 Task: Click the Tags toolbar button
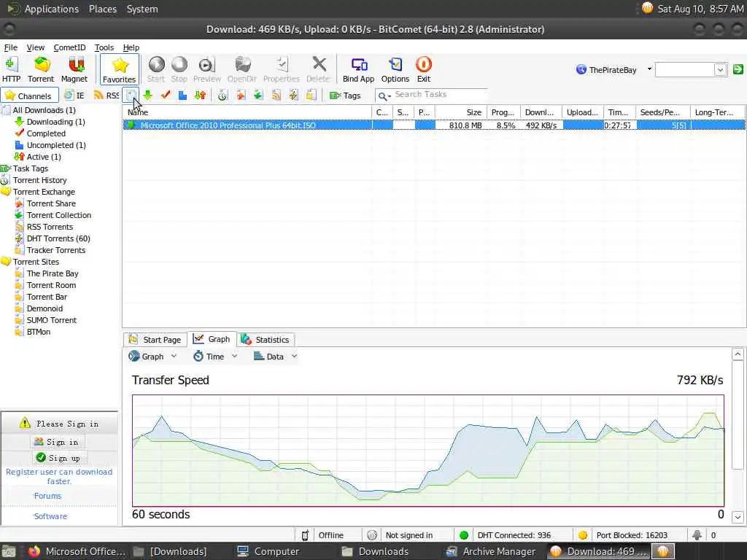pyautogui.click(x=345, y=96)
